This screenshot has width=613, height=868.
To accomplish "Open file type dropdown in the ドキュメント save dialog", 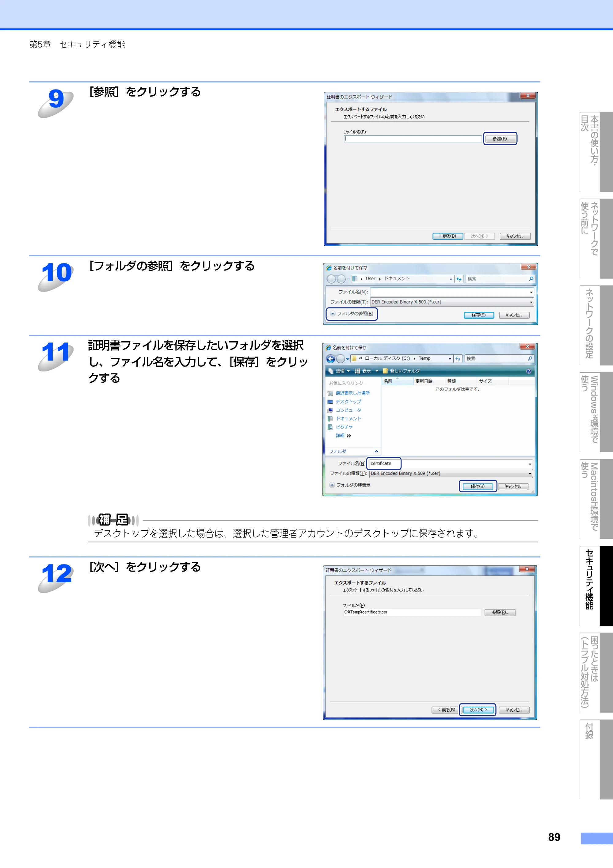I will pyautogui.click(x=531, y=302).
